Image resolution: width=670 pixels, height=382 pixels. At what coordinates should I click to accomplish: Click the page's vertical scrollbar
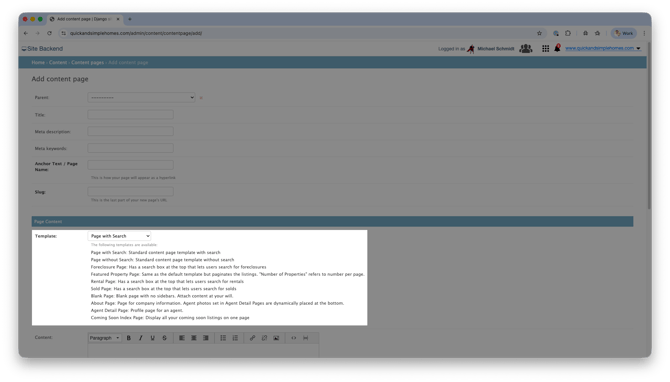coord(649,126)
